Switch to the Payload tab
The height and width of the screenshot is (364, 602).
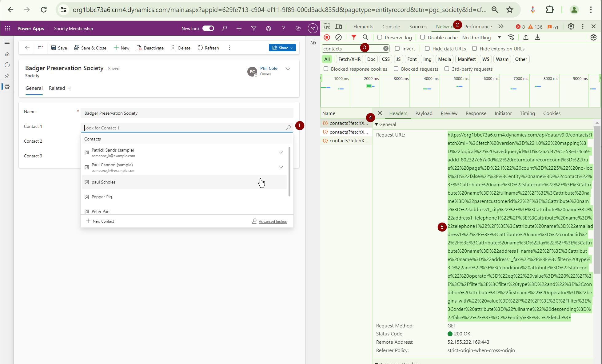point(424,113)
